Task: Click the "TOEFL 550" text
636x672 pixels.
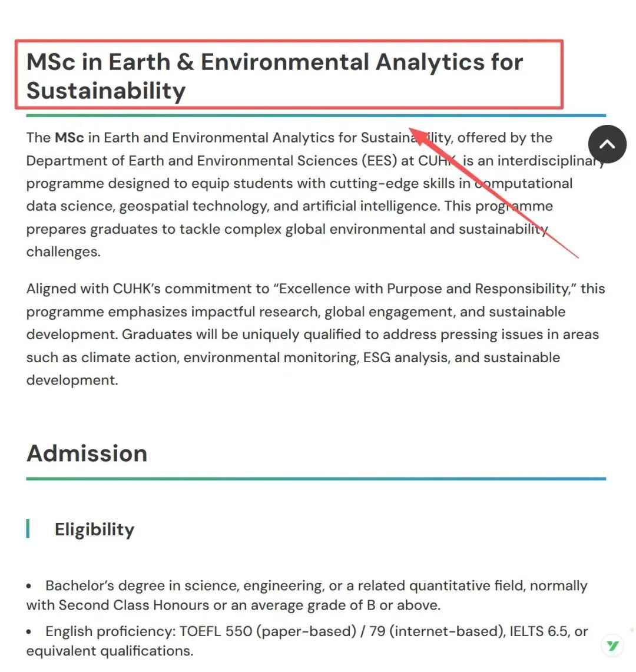Action: pos(216,632)
